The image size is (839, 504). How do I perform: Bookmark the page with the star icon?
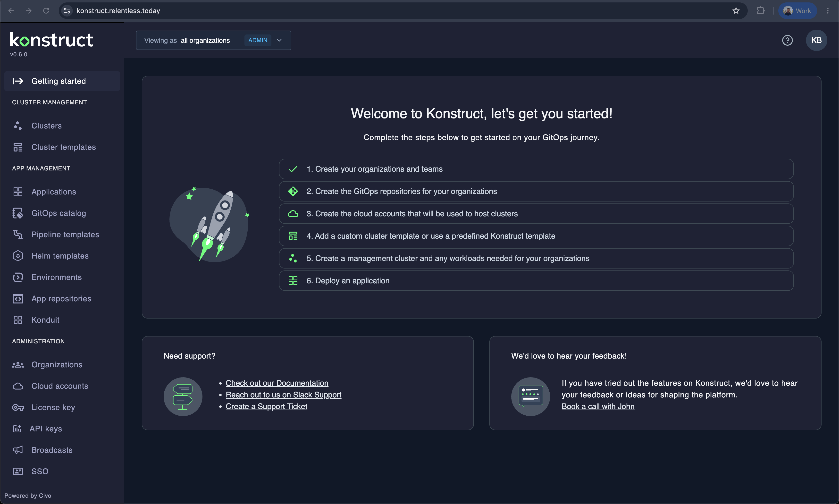[736, 11]
